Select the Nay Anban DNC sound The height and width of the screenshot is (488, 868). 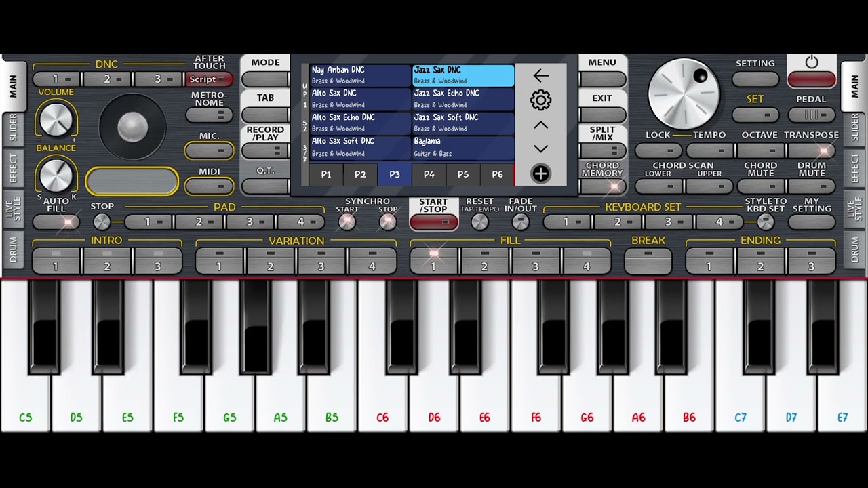(360, 75)
